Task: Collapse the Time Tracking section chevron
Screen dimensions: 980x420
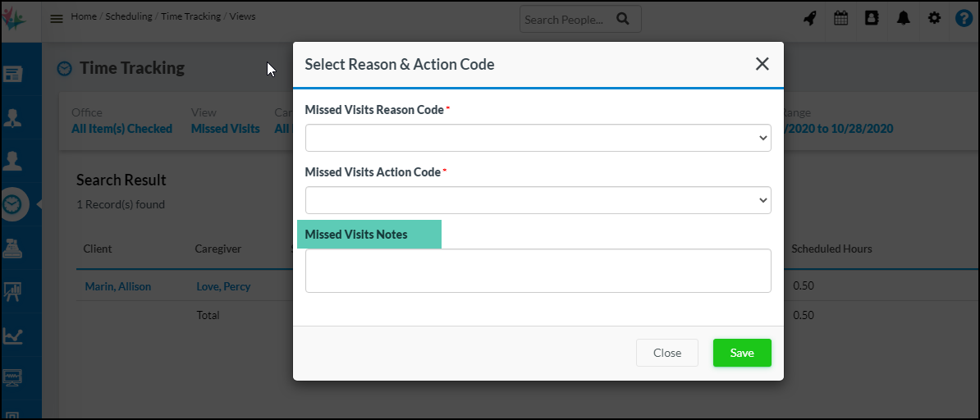Action: (x=64, y=69)
